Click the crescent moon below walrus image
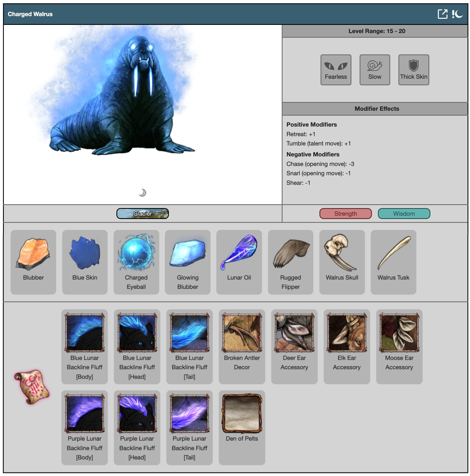 (142, 193)
